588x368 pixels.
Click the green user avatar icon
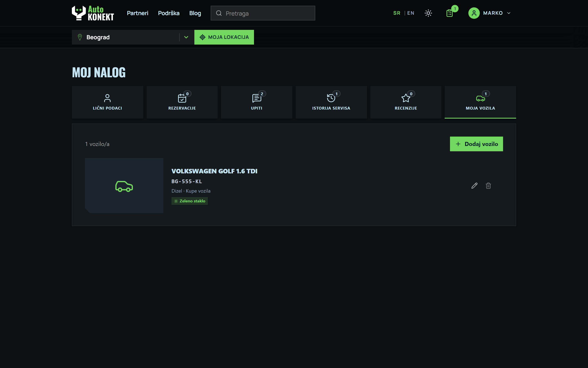[x=474, y=13]
